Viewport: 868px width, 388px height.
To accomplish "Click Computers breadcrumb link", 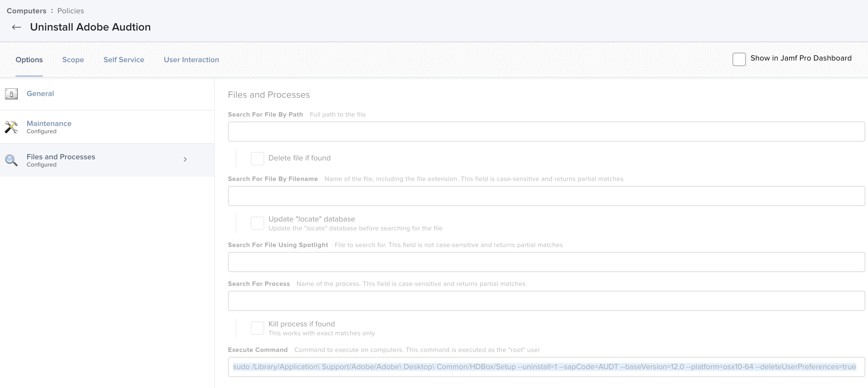I will point(27,11).
